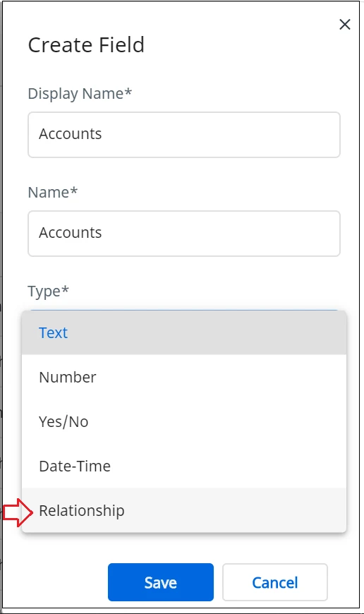
Task: Focus the Display Name input field
Action: (x=184, y=135)
